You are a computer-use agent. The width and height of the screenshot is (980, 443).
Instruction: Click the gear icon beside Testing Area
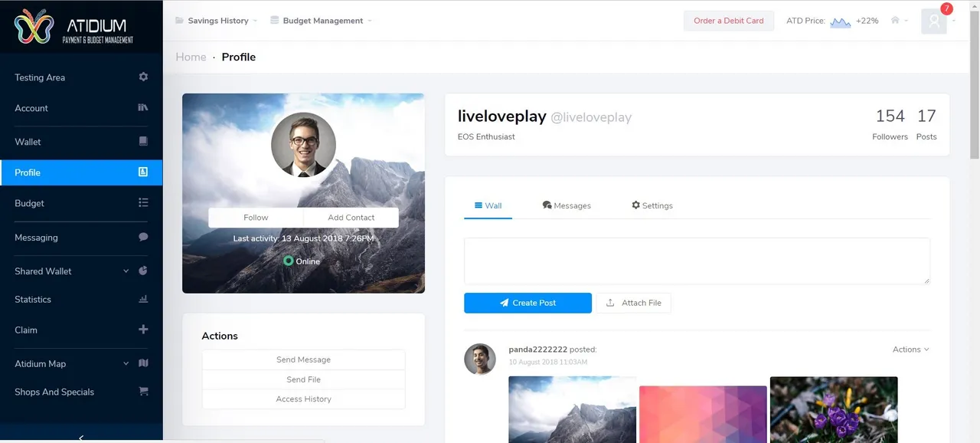[143, 77]
